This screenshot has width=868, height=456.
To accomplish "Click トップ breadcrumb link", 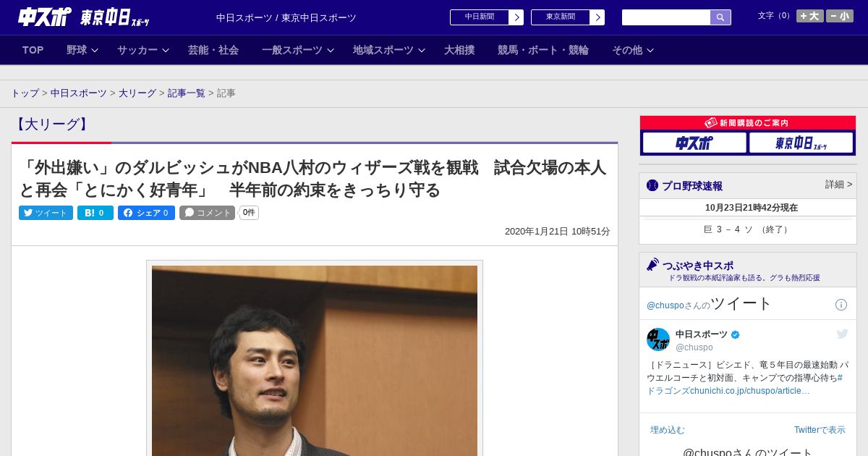I will [x=25, y=93].
